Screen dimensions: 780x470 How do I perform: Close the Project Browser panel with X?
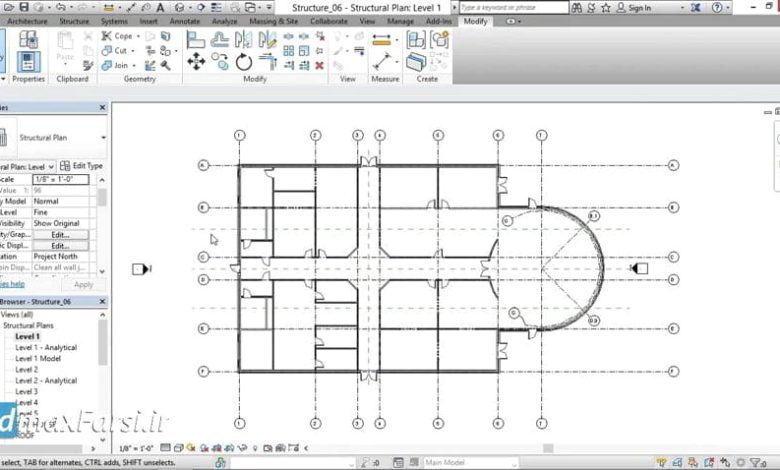click(102, 301)
